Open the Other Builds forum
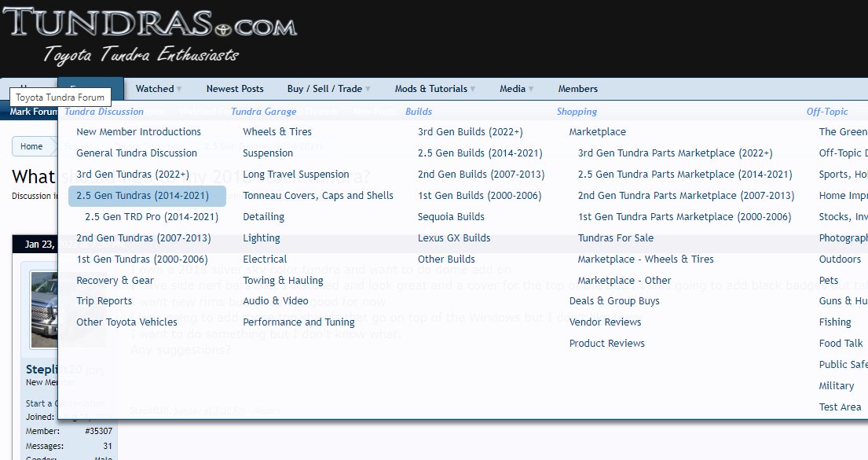868x460 pixels. click(446, 259)
